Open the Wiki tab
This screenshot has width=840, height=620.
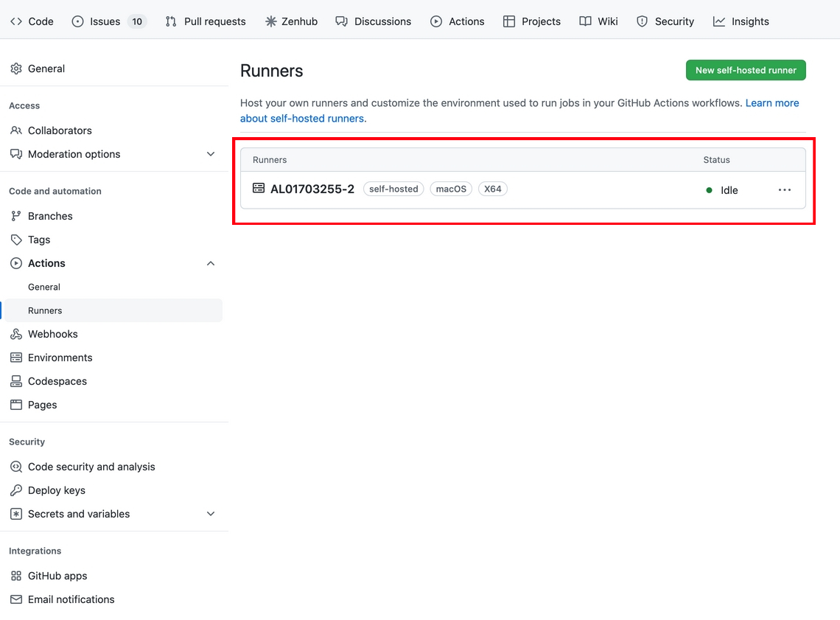(599, 21)
